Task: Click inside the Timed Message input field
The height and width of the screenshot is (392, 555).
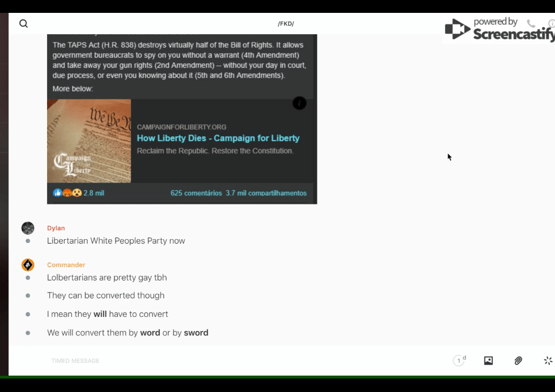Action: pyautogui.click(x=224, y=361)
